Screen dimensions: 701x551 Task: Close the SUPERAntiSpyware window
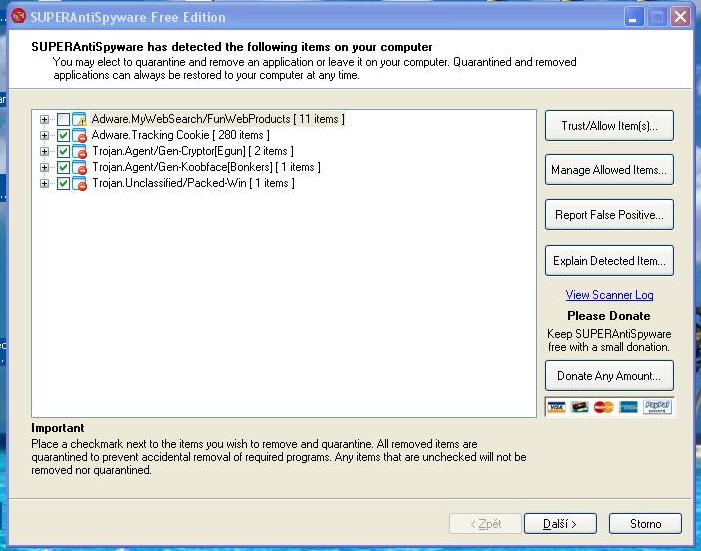(680, 17)
